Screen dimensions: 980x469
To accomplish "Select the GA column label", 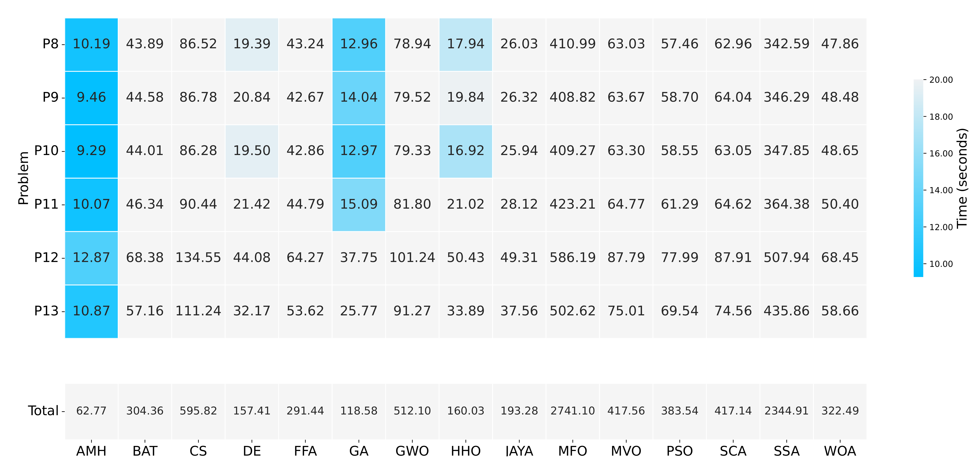I will (359, 451).
